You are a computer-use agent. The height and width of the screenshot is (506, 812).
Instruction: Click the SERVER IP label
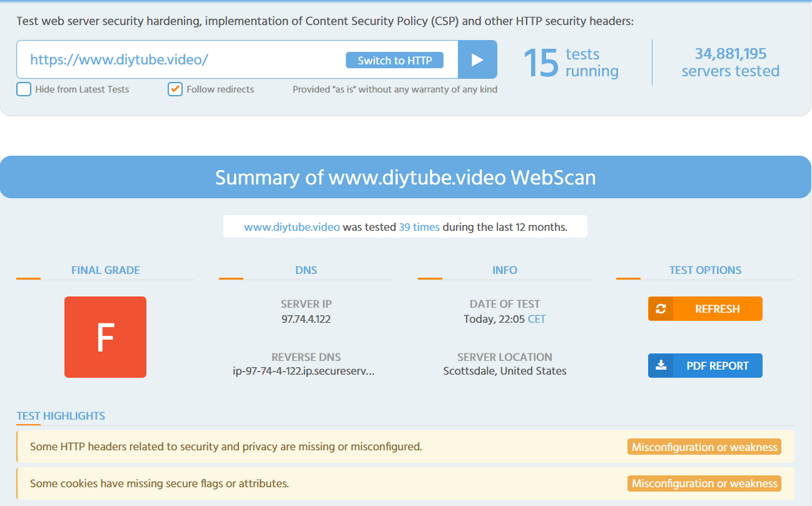click(306, 304)
